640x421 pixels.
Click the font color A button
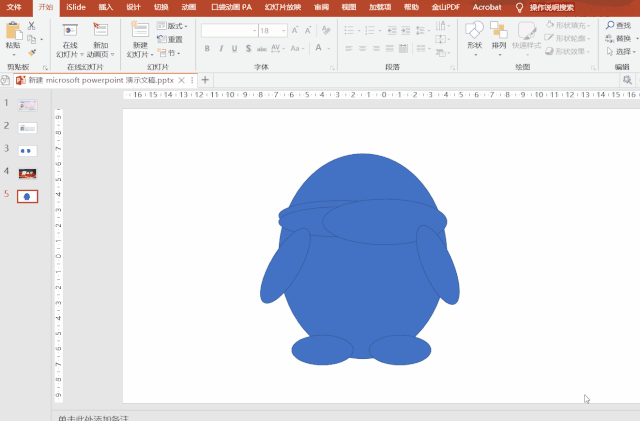pos(318,48)
